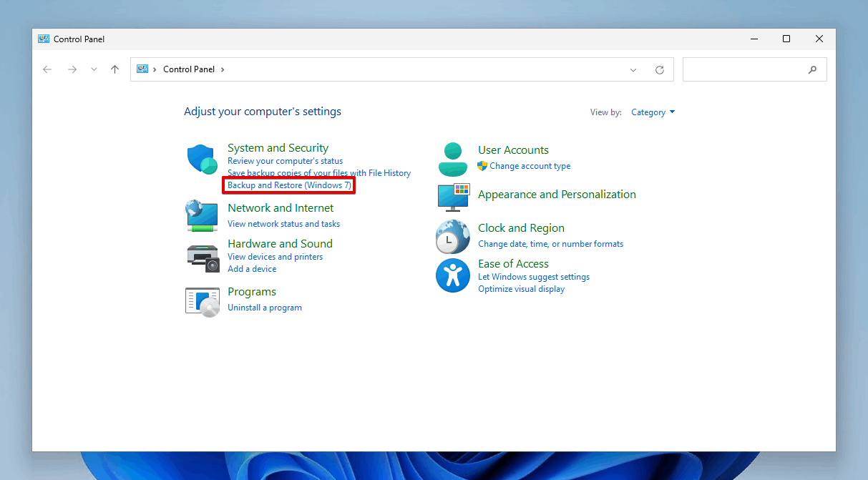Close the Control Panel window
The image size is (868, 480).
[x=819, y=39]
